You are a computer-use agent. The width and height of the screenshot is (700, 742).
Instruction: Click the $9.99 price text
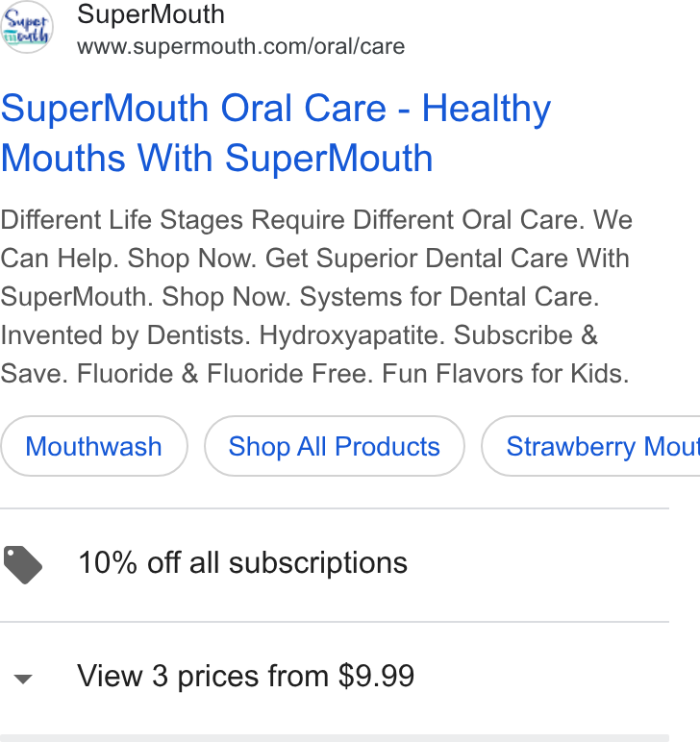(x=376, y=676)
